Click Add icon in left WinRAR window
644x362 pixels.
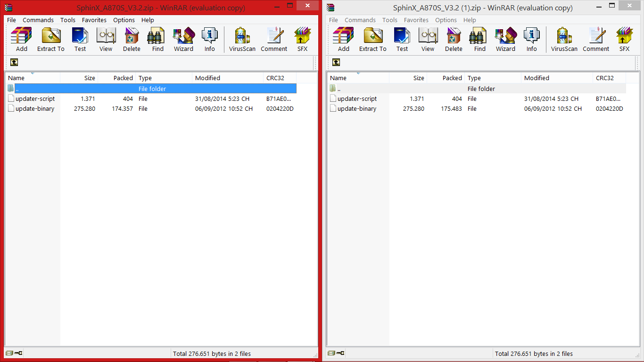point(22,40)
